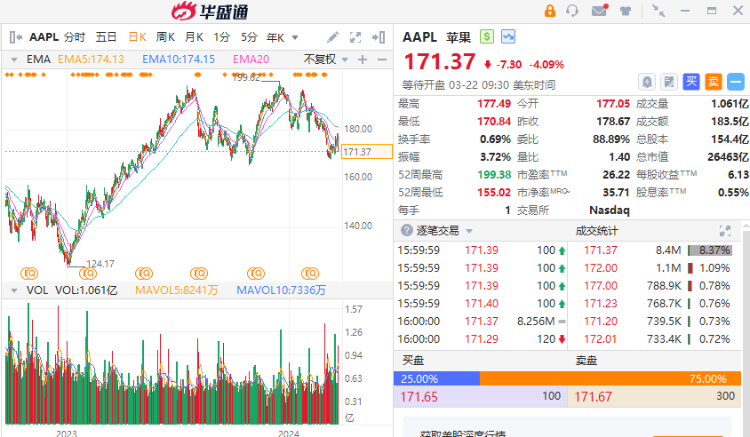The width and height of the screenshot is (750, 437).
Task: Click the orange lock icon in title bar
Action: (x=549, y=11)
